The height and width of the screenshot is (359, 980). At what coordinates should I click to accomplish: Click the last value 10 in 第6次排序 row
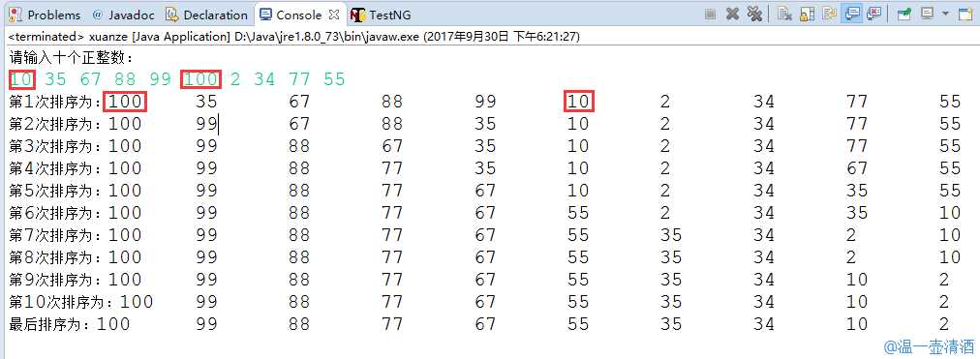tap(950, 213)
